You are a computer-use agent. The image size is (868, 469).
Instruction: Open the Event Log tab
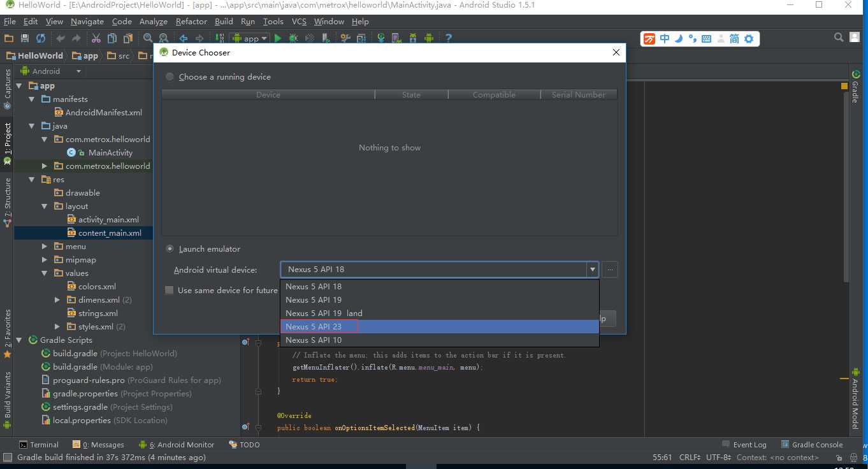pos(744,445)
